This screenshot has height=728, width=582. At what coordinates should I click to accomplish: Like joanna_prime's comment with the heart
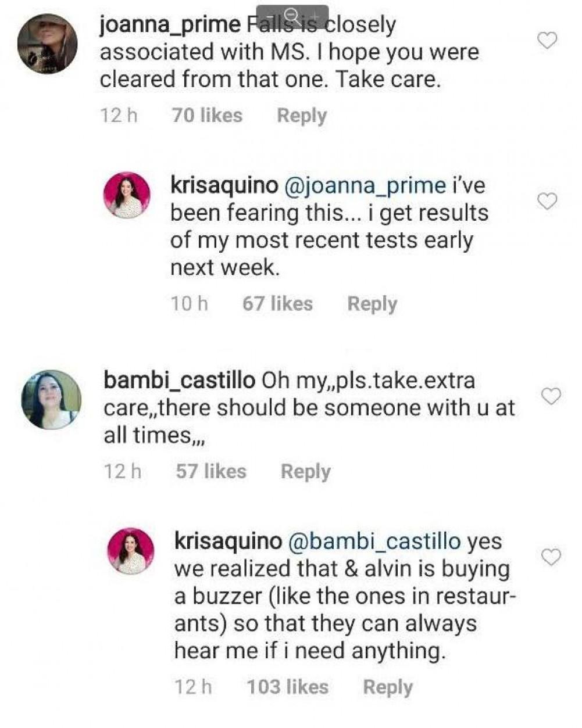pyautogui.click(x=548, y=41)
